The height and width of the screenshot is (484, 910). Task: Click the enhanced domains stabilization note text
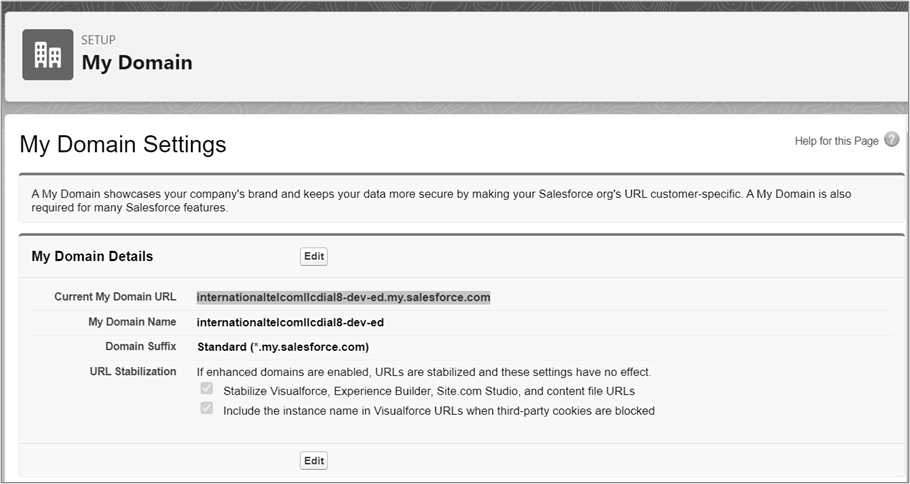[x=424, y=372]
